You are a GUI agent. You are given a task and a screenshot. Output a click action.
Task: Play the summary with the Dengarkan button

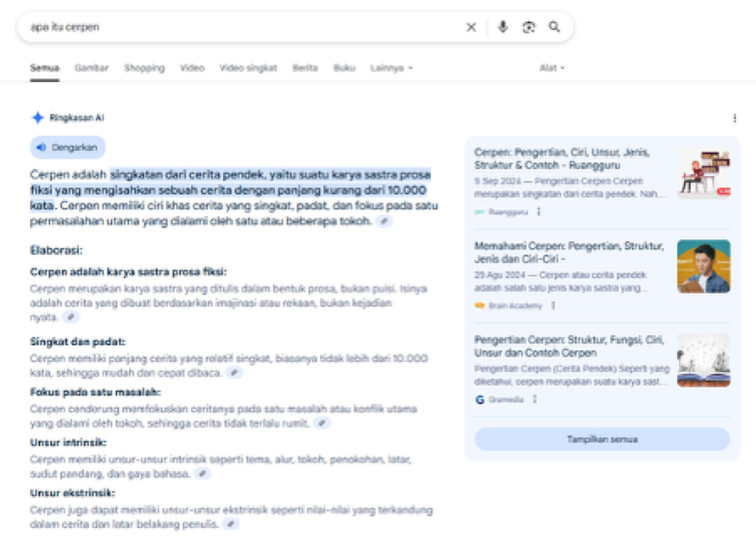[x=67, y=147]
